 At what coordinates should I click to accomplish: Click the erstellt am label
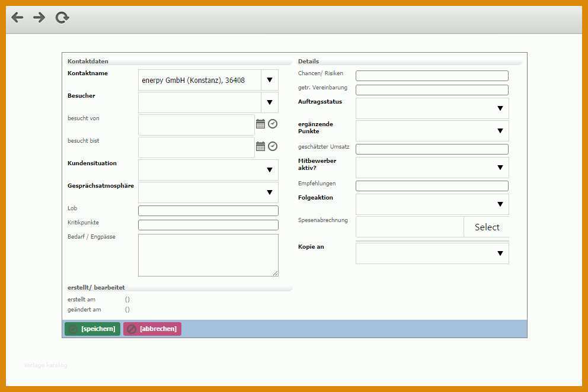click(81, 300)
